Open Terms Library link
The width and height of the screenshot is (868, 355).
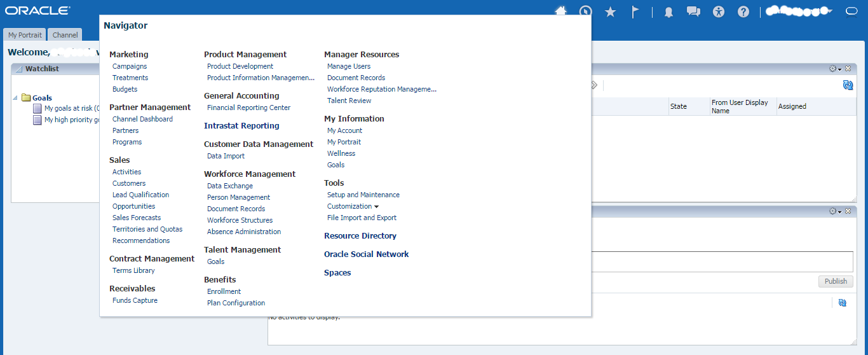pos(133,270)
